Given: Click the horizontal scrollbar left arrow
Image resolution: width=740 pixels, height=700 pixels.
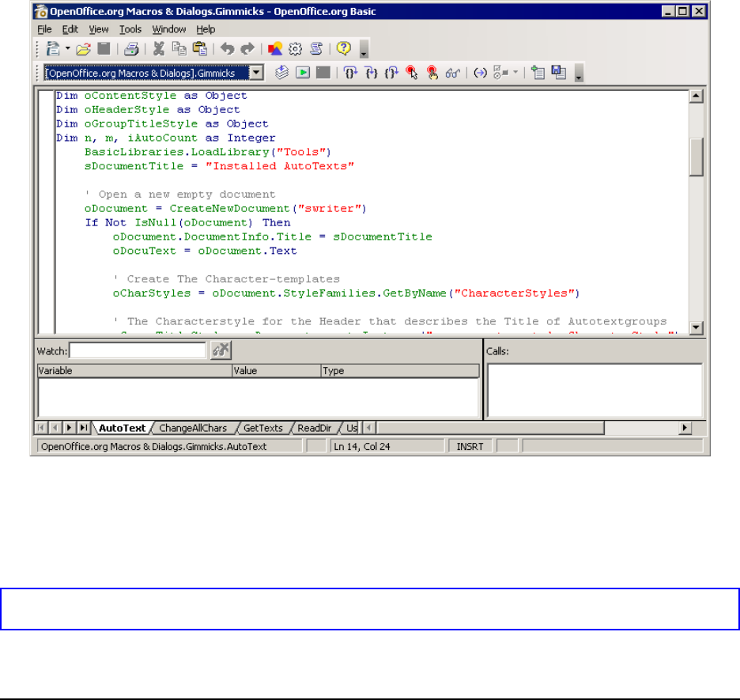Looking at the screenshot, I should pos(369,428).
